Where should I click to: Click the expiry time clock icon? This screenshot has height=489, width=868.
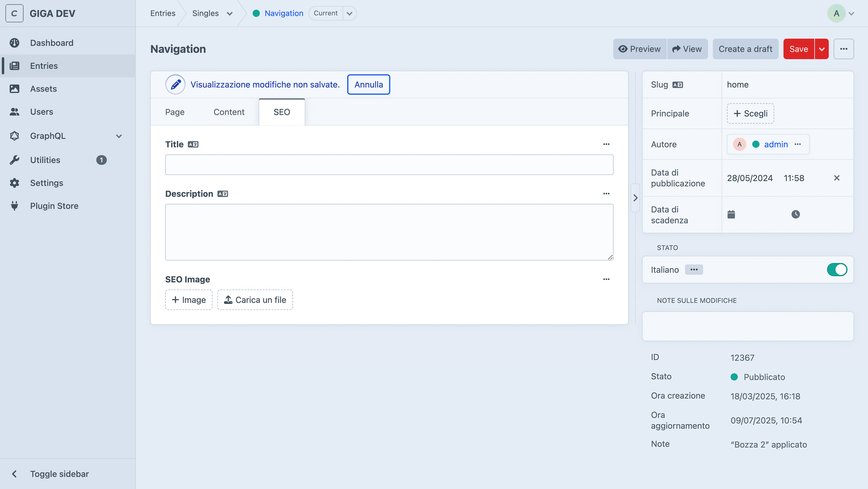795,214
